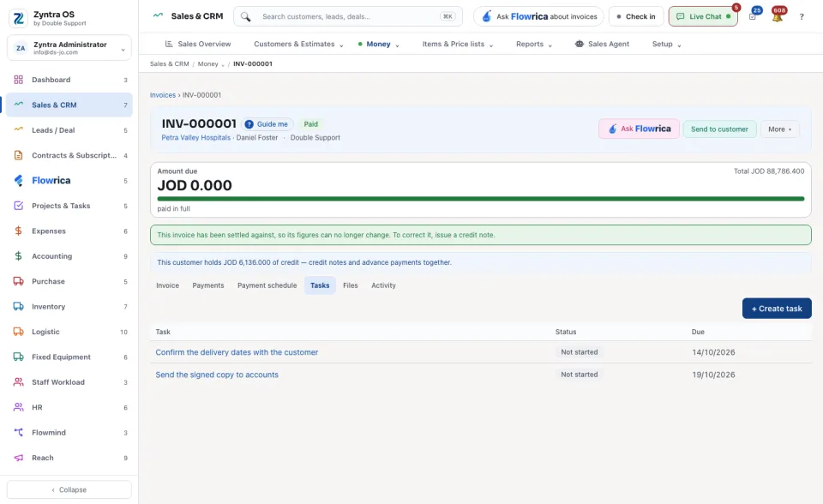The height and width of the screenshot is (504, 823).
Task: Click the HR people icon
Action: coord(18,407)
